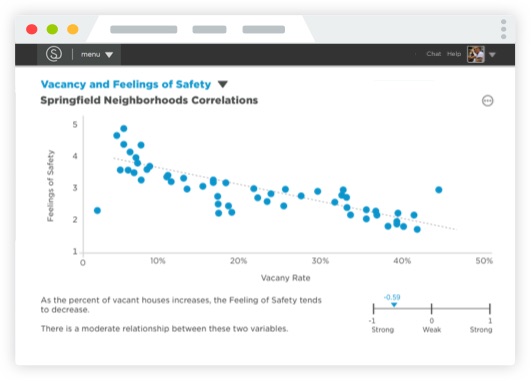Open the Help link

coord(454,54)
